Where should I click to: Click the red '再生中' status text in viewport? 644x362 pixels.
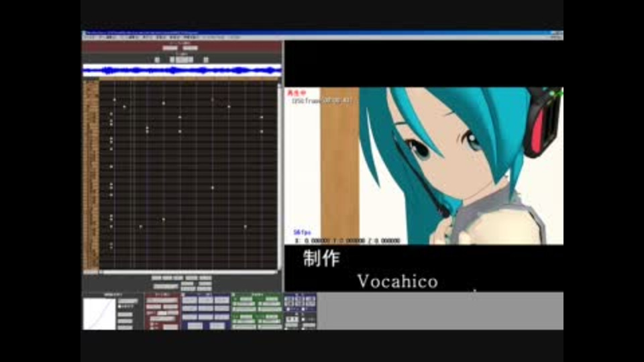297,93
